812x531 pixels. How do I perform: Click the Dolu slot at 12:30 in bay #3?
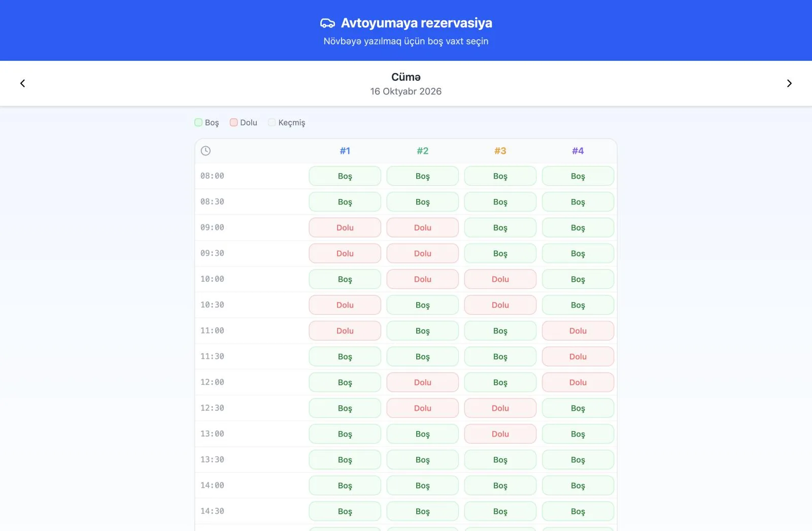(x=500, y=408)
